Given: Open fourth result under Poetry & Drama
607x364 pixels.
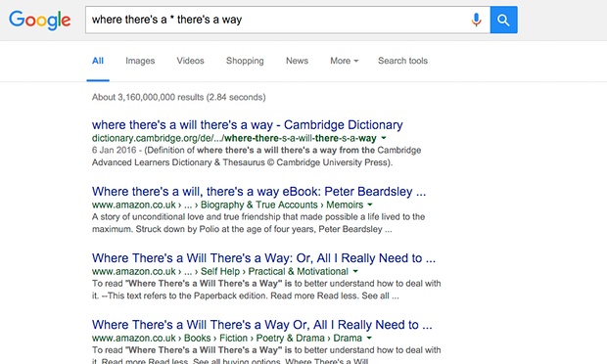Looking at the screenshot, I should click(x=262, y=324).
